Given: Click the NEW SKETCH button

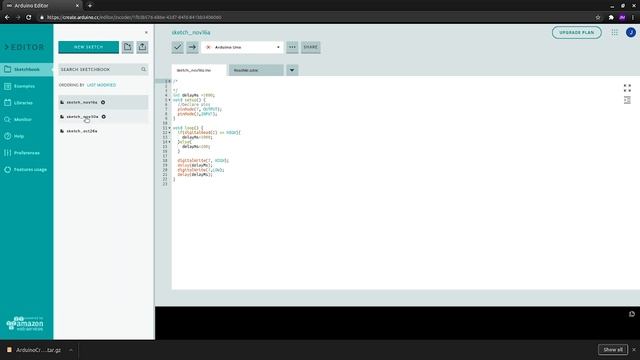Looking at the screenshot, I should pos(89,47).
